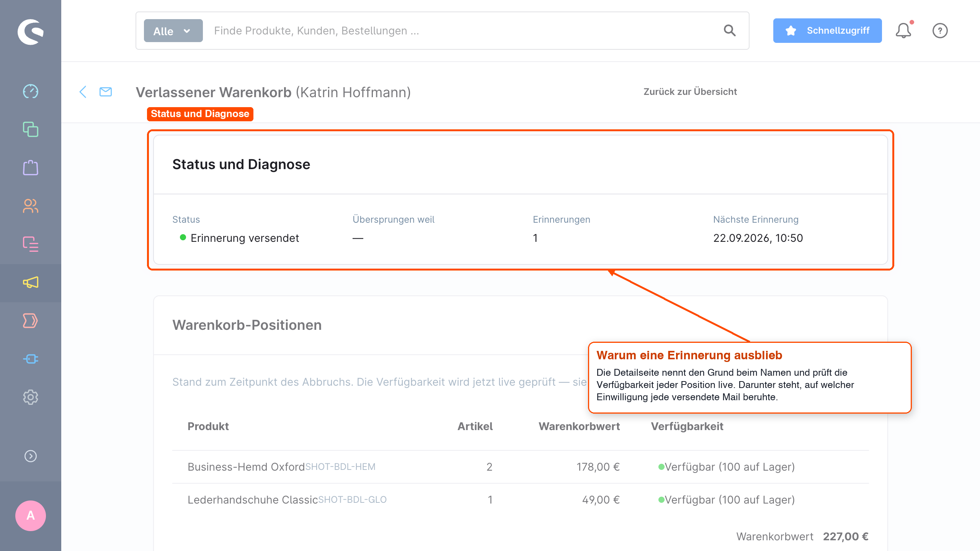Open the Marketing megaphone icon
980x551 pixels.
pyautogui.click(x=31, y=282)
